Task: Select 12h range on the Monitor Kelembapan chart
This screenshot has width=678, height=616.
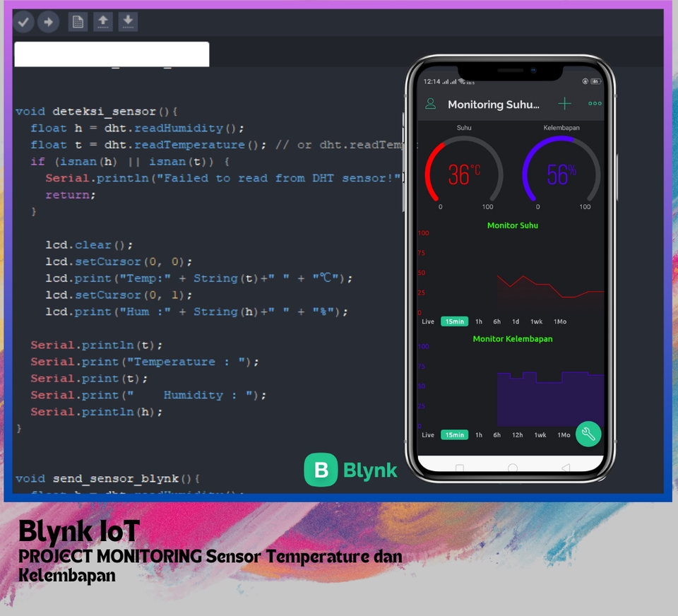Action: pos(517,434)
